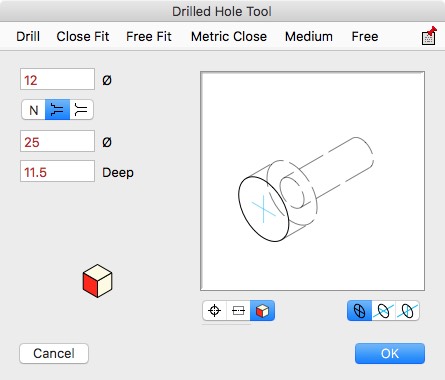Click the Deep field showing 11.5
This screenshot has width=445, height=380.
tap(57, 171)
